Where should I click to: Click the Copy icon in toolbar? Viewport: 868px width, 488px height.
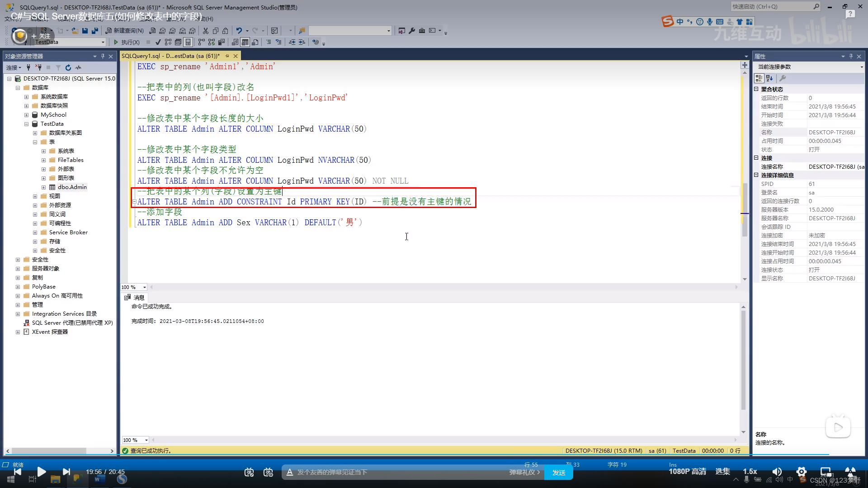click(216, 31)
